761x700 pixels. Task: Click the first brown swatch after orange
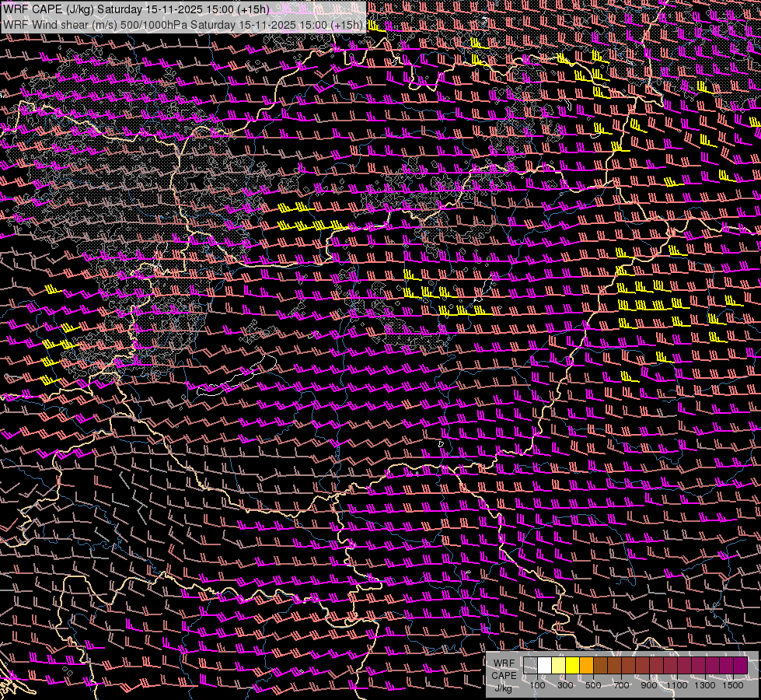click(x=600, y=666)
